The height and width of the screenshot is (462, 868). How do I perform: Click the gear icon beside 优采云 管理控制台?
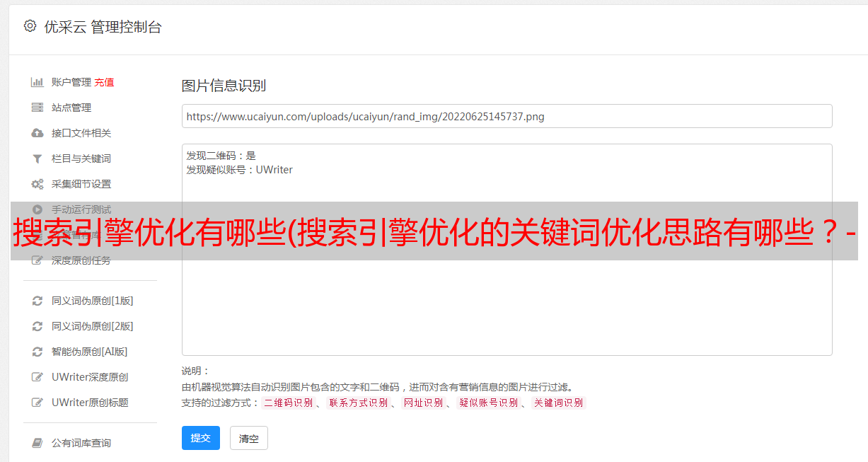tap(30, 26)
